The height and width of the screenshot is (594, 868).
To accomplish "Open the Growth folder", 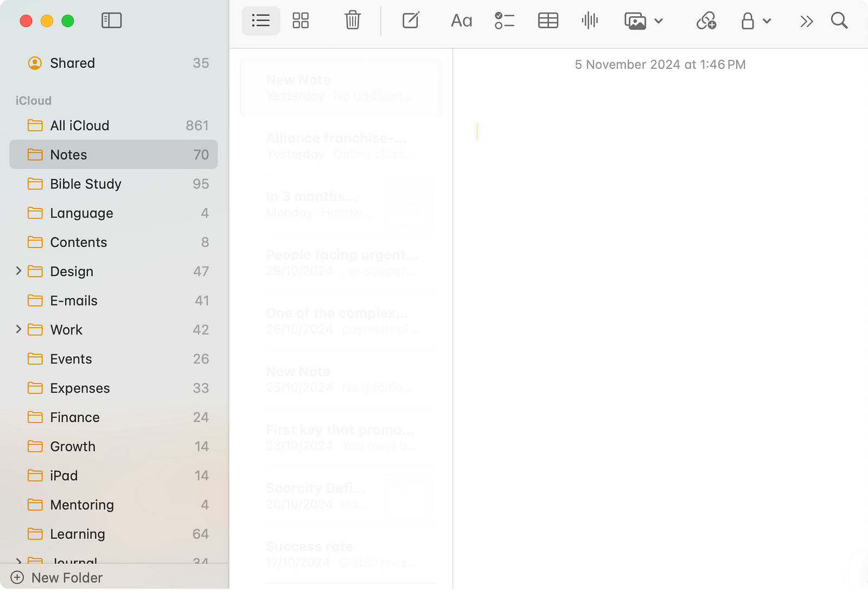I will pos(113,446).
